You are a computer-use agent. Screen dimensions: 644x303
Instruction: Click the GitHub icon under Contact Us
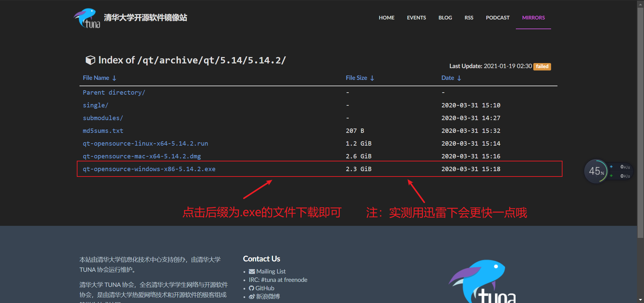(252, 288)
